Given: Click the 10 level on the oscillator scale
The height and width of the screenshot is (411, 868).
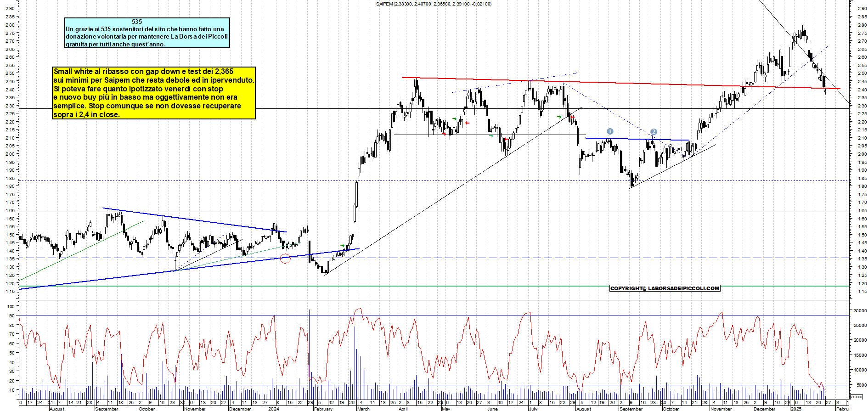Looking at the screenshot, I should [x=11, y=390].
